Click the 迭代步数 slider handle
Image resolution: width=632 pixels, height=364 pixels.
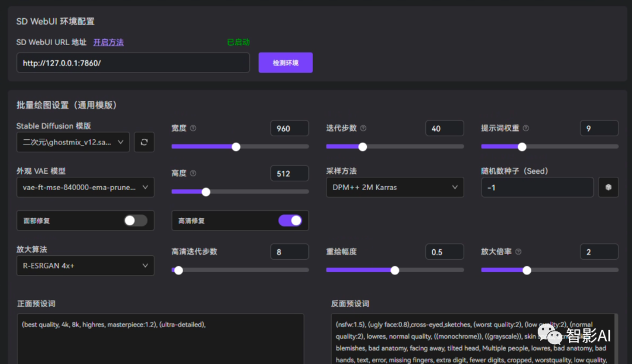[x=363, y=147]
